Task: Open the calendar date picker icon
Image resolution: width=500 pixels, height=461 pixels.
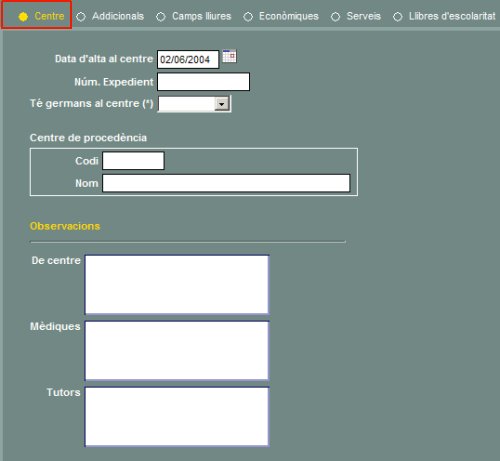Action: tap(229, 56)
